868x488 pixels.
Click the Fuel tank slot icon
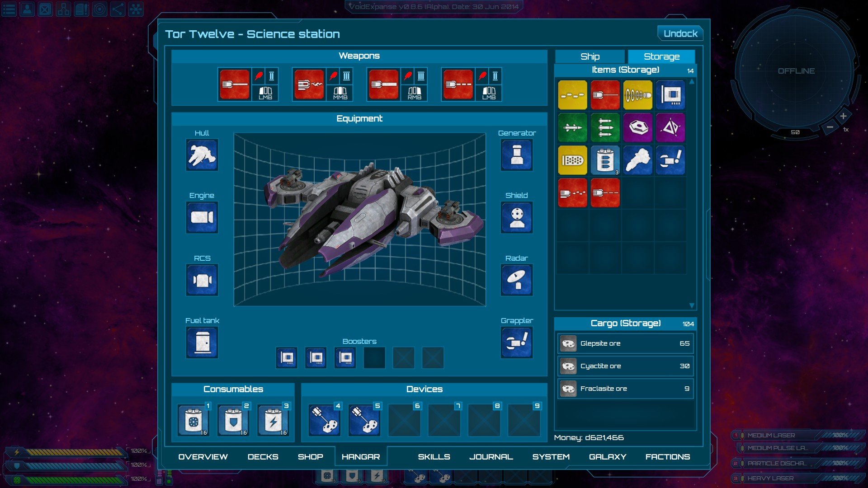click(x=202, y=343)
